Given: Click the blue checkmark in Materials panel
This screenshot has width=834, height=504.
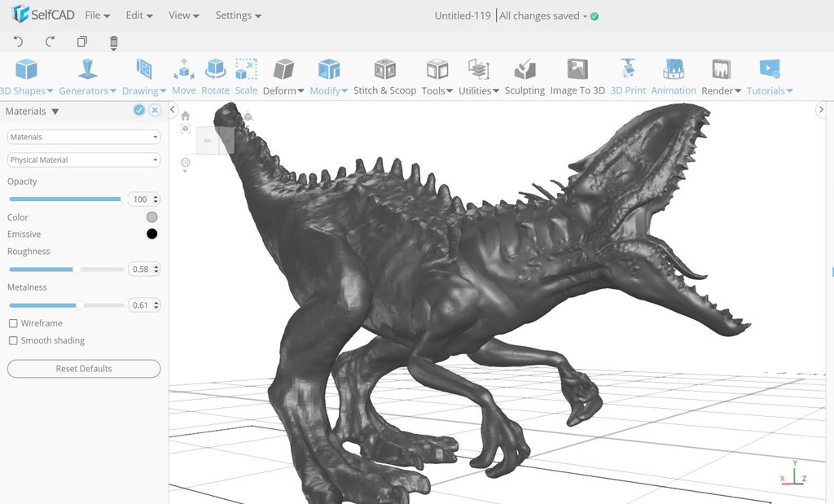Looking at the screenshot, I should (x=138, y=110).
